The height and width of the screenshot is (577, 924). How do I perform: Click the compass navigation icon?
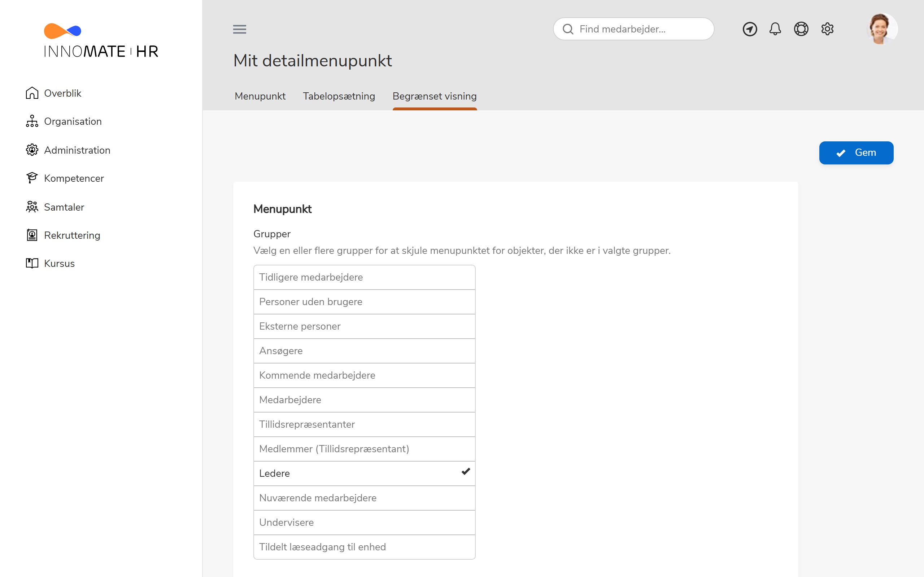click(750, 29)
